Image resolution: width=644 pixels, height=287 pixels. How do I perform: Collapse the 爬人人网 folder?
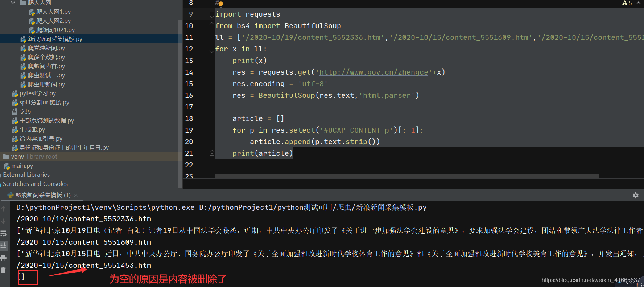point(13,3)
